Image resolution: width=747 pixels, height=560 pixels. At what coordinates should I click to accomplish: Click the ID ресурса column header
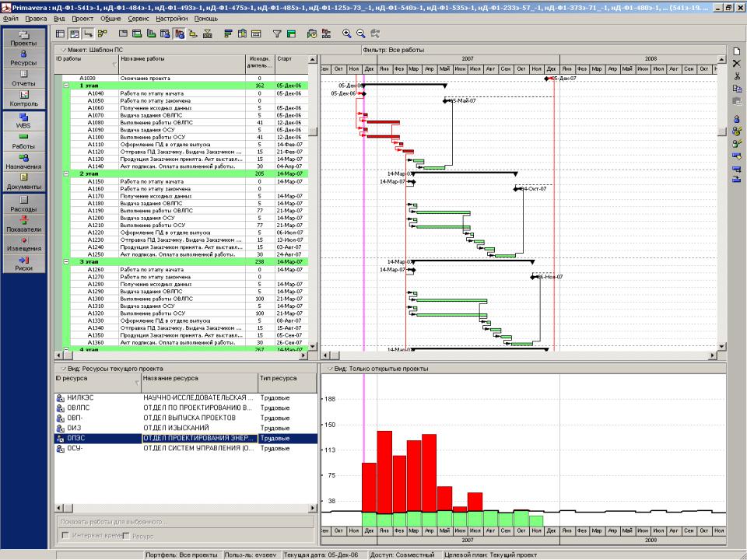98,383
